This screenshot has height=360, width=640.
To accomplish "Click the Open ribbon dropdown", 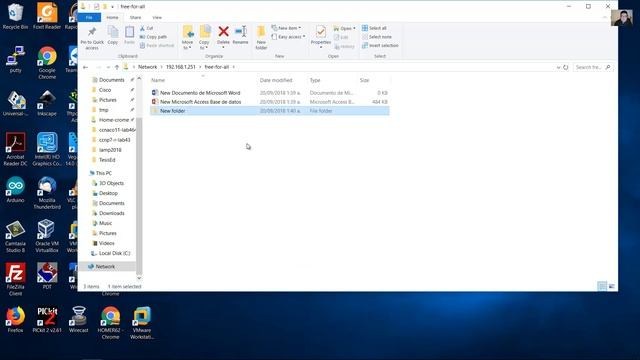I will (x=344, y=28).
